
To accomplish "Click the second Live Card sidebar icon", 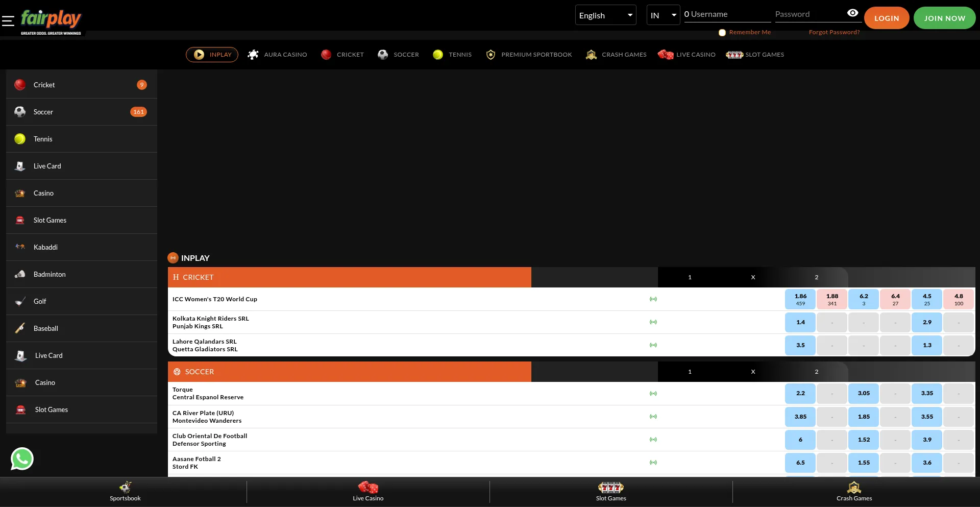I will tap(21, 355).
